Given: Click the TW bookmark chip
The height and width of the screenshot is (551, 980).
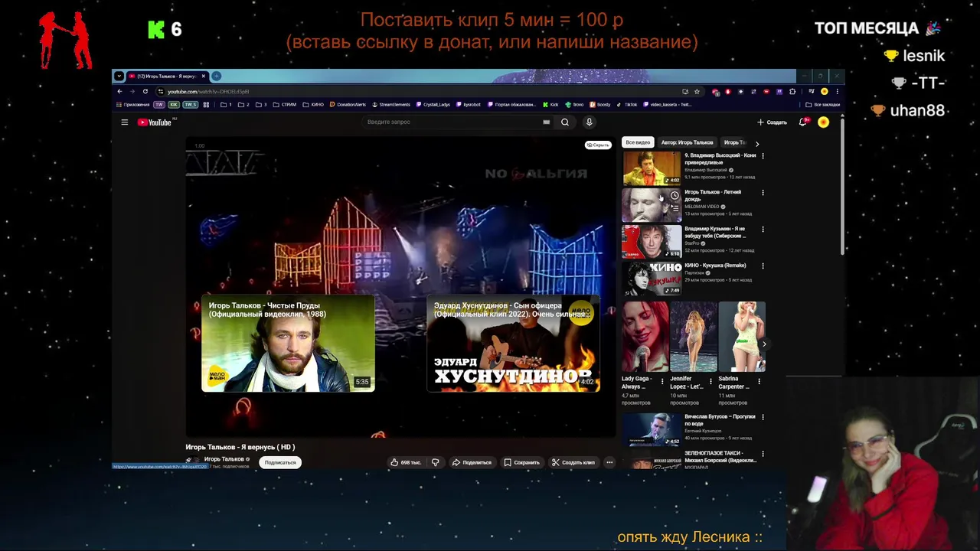Looking at the screenshot, I should pos(159,104).
